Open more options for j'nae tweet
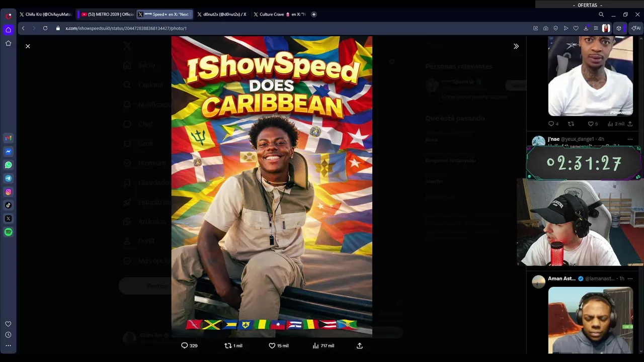The image size is (644, 362). [630, 139]
